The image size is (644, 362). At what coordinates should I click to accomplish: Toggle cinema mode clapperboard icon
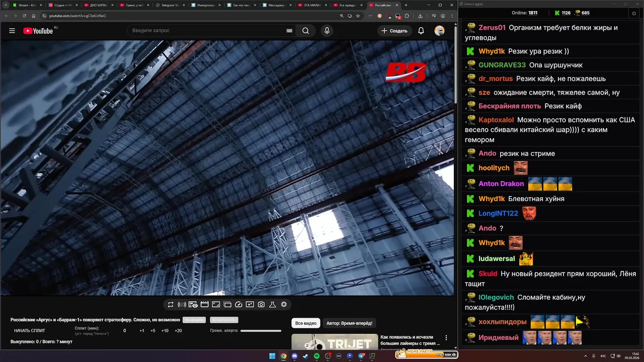[x=204, y=304]
